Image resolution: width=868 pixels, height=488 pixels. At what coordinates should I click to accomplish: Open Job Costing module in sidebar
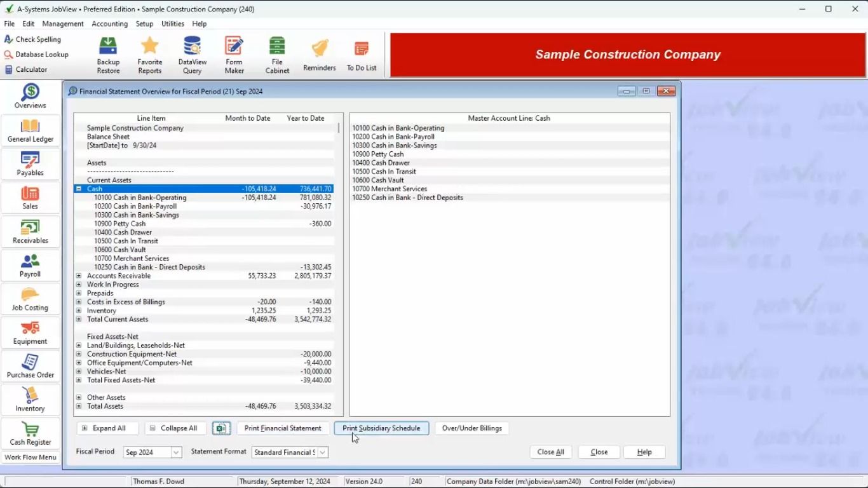(31, 299)
